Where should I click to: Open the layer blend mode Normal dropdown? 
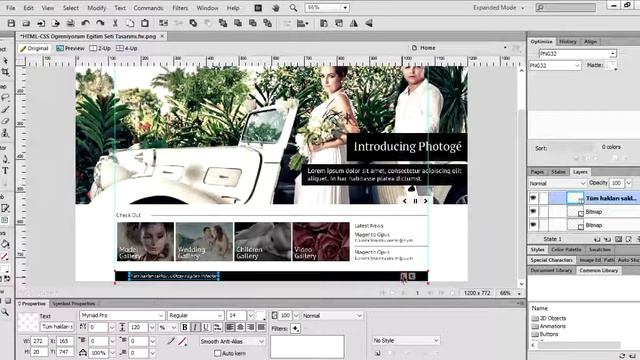557,183
